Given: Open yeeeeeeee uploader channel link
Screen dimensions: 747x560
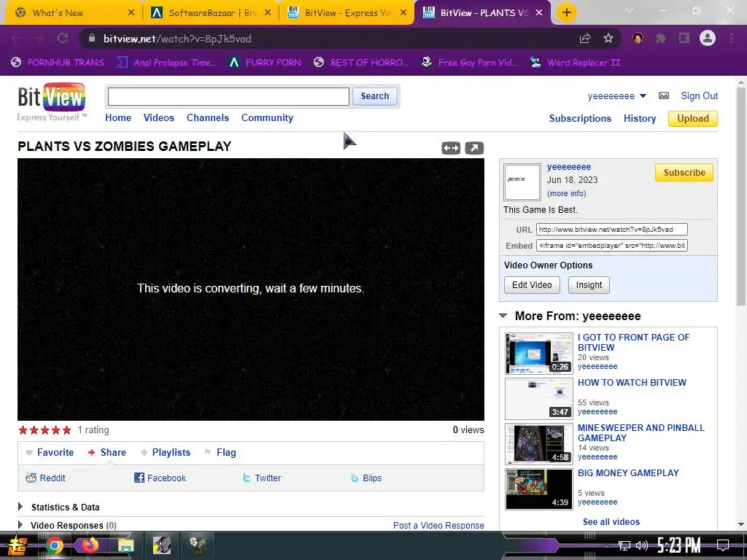Looking at the screenshot, I should [x=569, y=167].
